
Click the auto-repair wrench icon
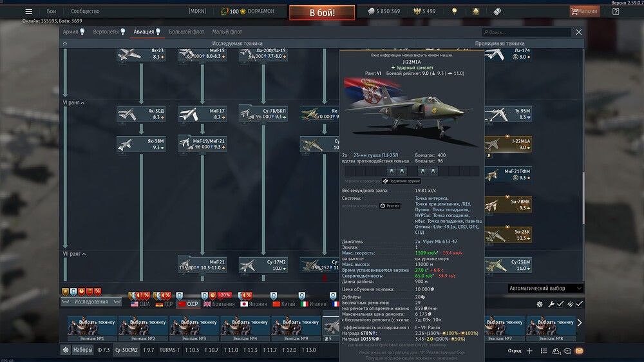click(551, 304)
